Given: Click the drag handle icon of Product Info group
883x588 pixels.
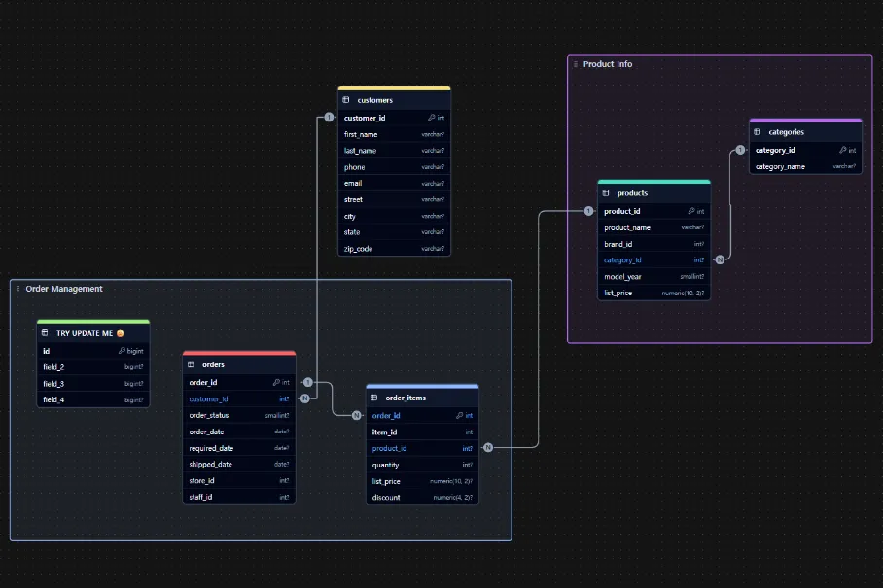Looking at the screenshot, I should (x=576, y=64).
